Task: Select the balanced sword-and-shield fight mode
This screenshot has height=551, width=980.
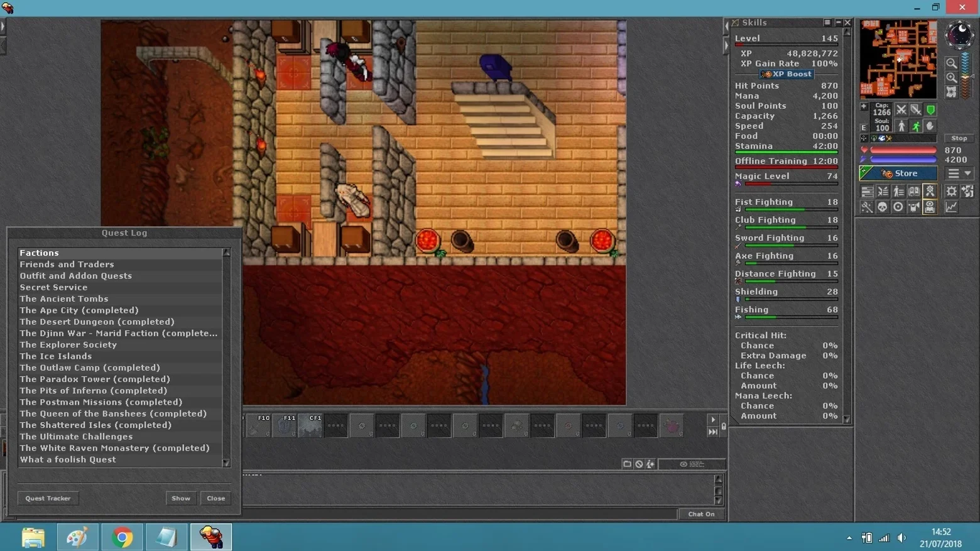Action: coord(916,110)
